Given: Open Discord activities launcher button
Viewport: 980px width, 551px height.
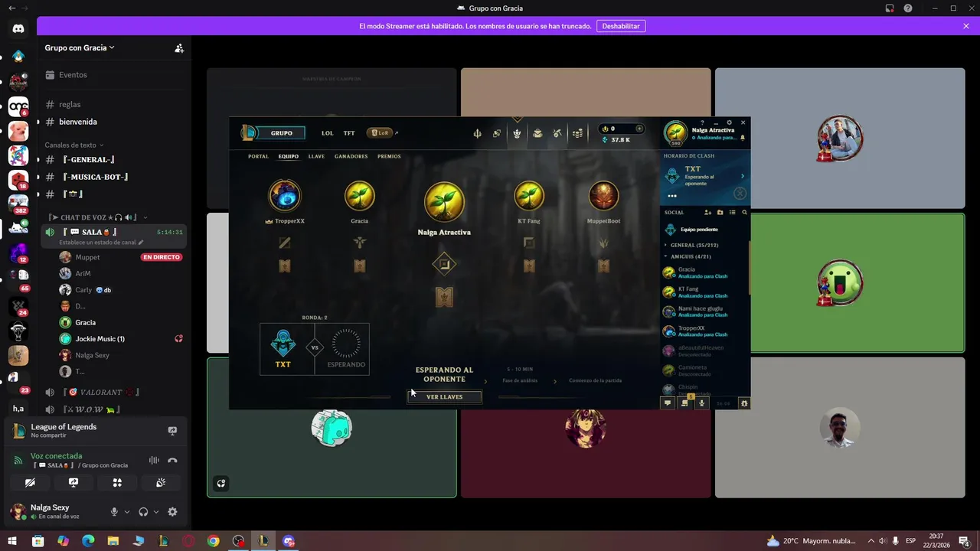Looking at the screenshot, I should click(117, 483).
